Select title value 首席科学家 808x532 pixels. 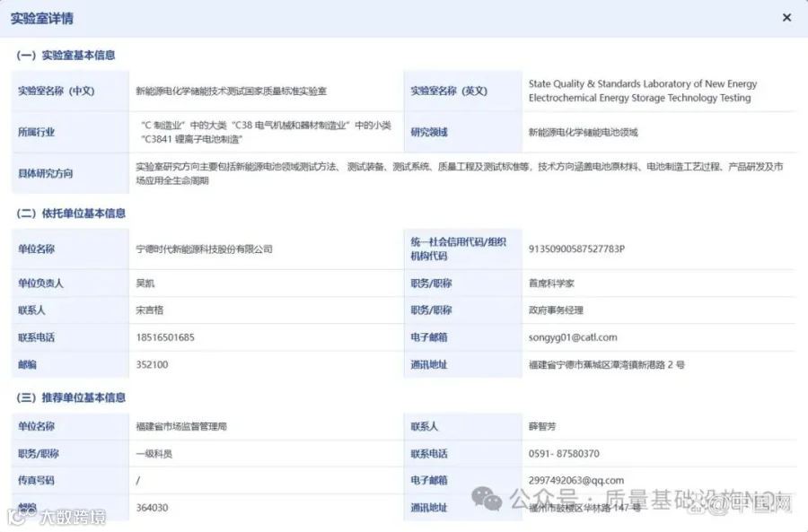pyautogui.click(x=551, y=283)
